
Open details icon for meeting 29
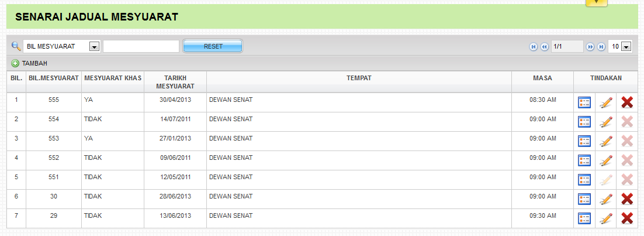(584, 218)
